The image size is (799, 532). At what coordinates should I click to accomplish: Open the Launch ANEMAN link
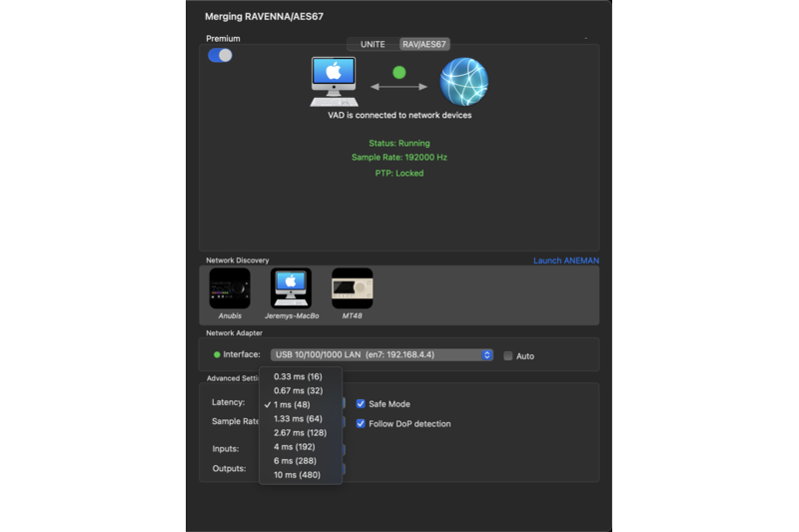[x=566, y=261]
